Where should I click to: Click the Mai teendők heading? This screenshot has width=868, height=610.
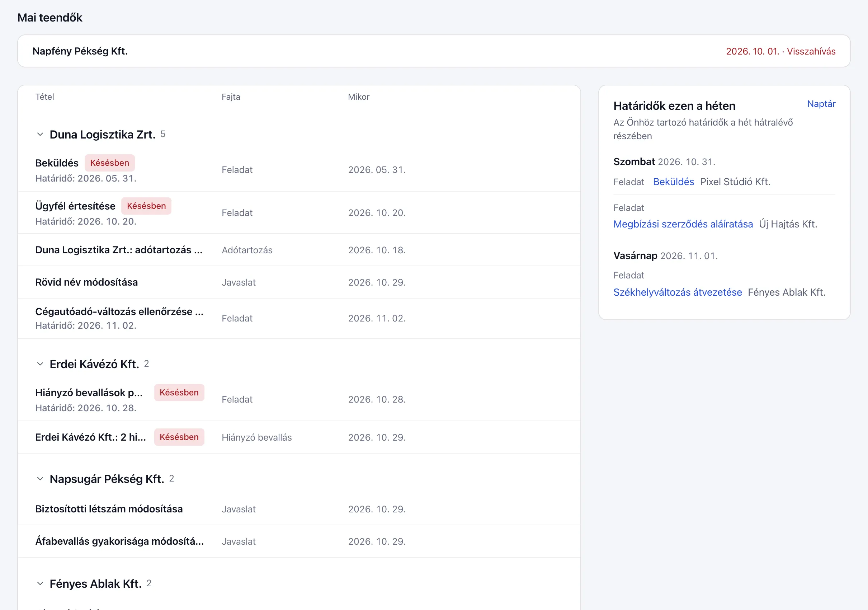pyautogui.click(x=50, y=18)
